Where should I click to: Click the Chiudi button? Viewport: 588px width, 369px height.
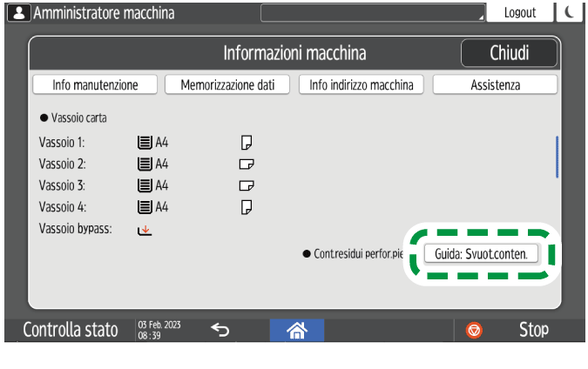[509, 53]
